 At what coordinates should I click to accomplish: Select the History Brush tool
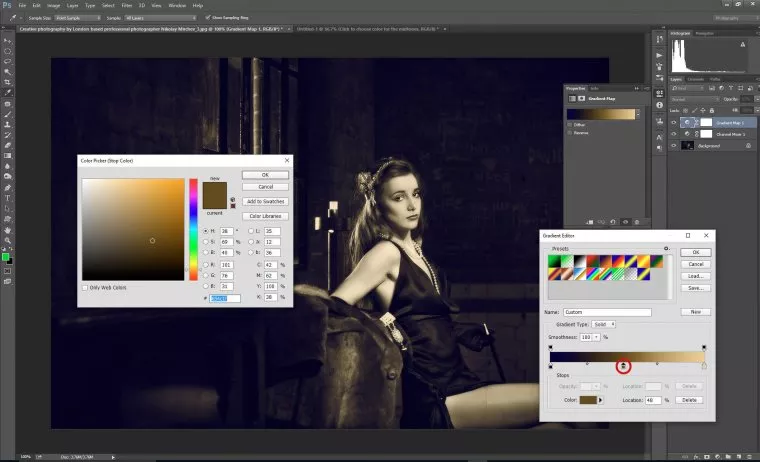[x=7, y=135]
